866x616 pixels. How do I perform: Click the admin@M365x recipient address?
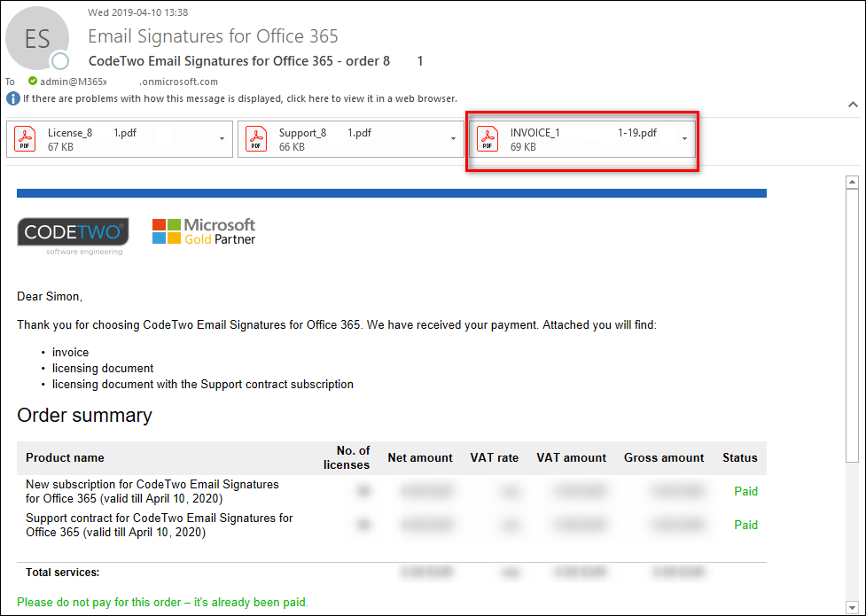[x=129, y=82]
